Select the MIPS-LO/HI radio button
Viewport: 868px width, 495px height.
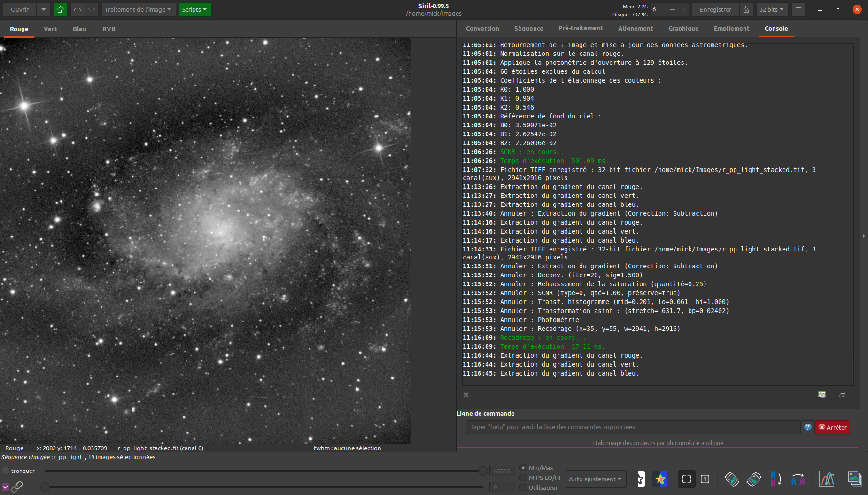pos(523,478)
